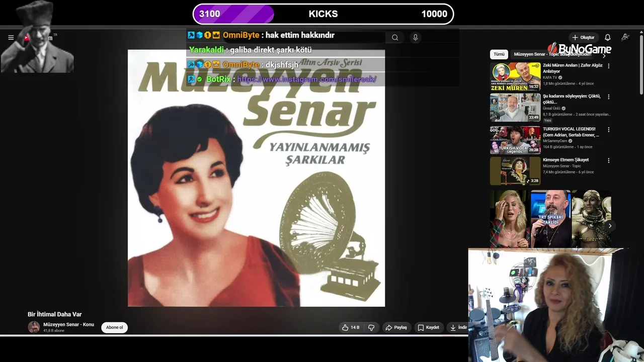Open the MrSammyCam channel link
The height and width of the screenshot is (362, 644).
tap(555, 141)
